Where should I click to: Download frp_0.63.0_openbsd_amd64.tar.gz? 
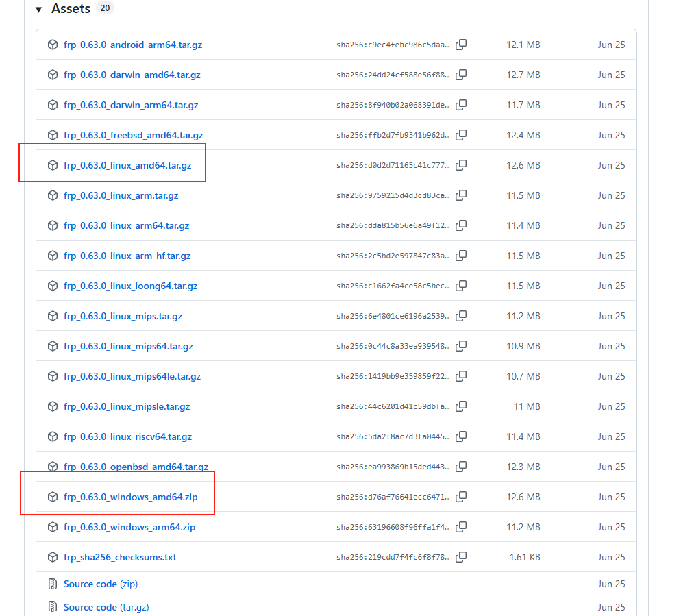(136, 467)
